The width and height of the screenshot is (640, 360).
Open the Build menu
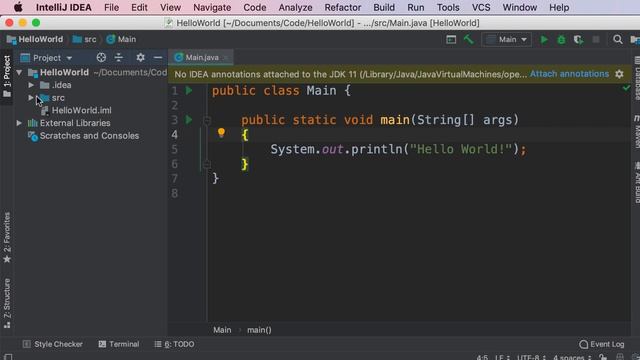384,7
